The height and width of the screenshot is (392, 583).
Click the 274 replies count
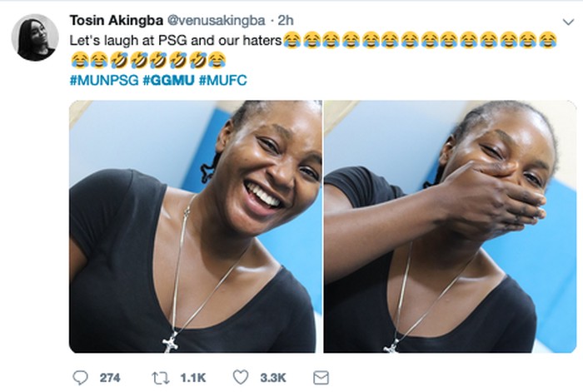110,378
